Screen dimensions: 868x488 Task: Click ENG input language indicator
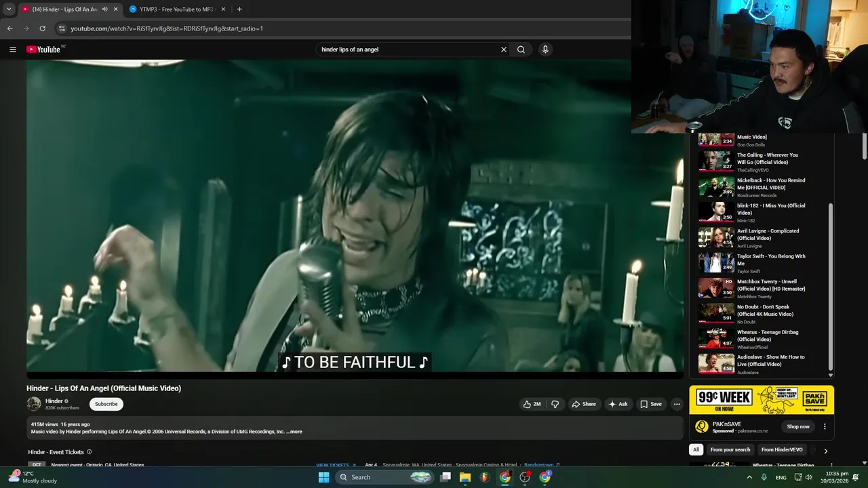point(781,477)
